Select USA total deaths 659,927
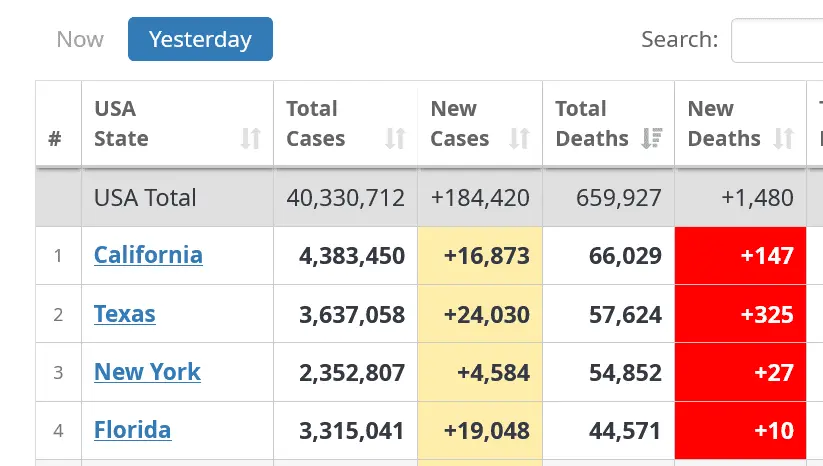 pyautogui.click(x=619, y=198)
